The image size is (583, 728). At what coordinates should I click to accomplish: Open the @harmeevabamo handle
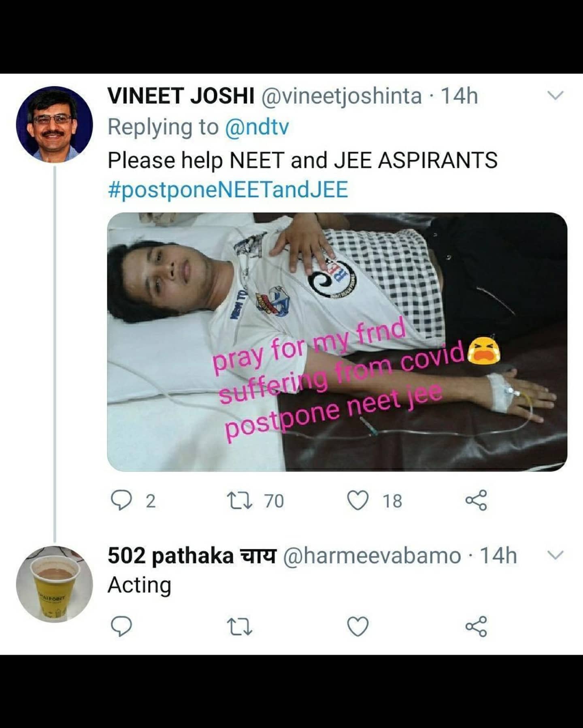(372, 555)
